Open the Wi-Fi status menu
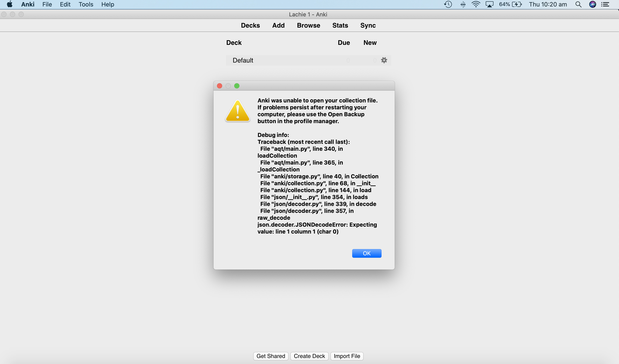 pyautogui.click(x=476, y=5)
